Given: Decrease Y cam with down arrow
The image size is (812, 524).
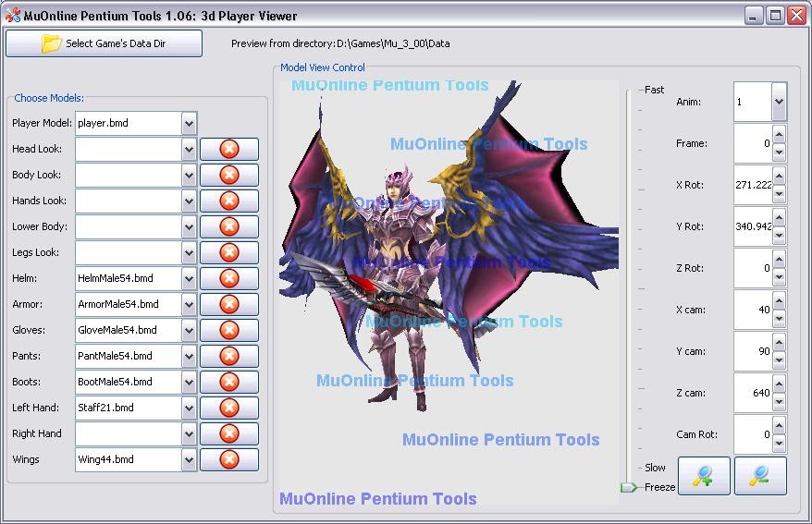Looking at the screenshot, I should tap(779, 360).
